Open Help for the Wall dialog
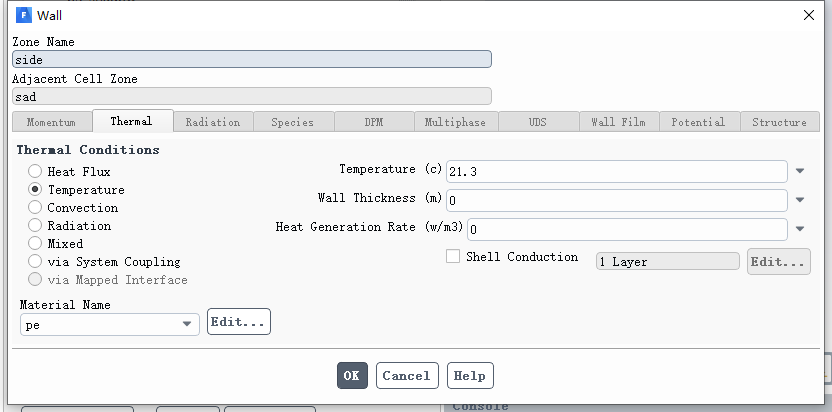The width and height of the screenshot is (832, 412). pyautogui.click(x=470, y=375)
